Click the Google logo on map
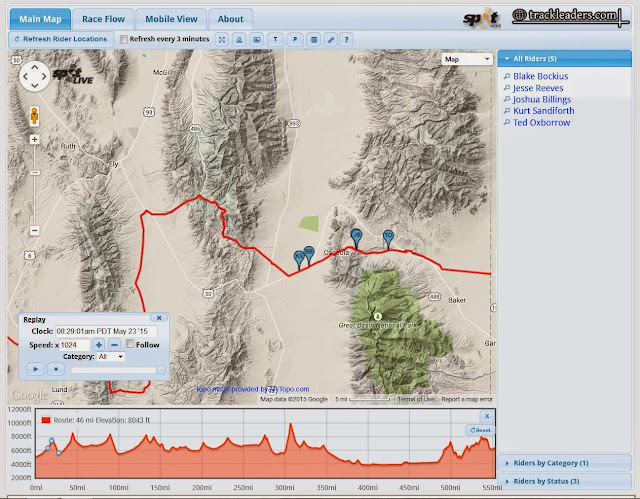Screen dimensions: 640x499 [x=29, y=395]
